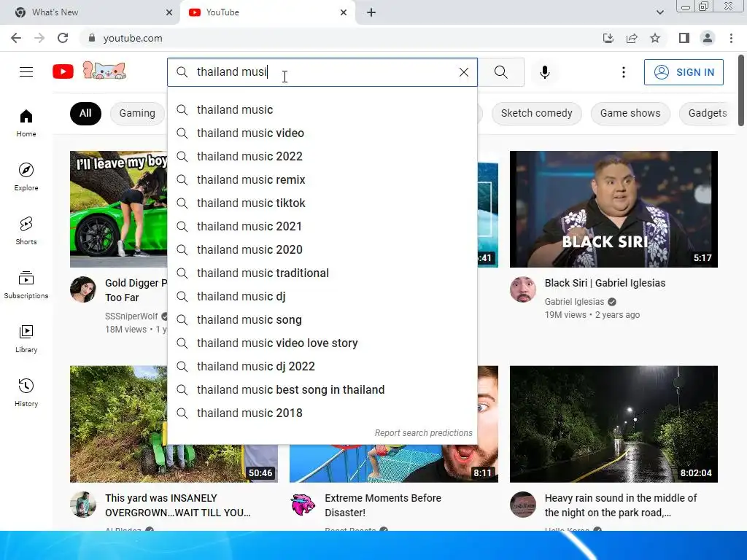The image size is (747, 560).
Task: Select suggestion 'thailand music traditional'
Action: (x=322, y=273)
